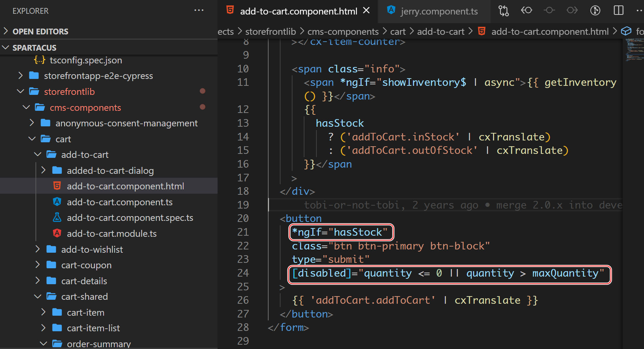Click the circular timeline toolbar icon
This screenshot has height=349, width=644.
(595, 10)
